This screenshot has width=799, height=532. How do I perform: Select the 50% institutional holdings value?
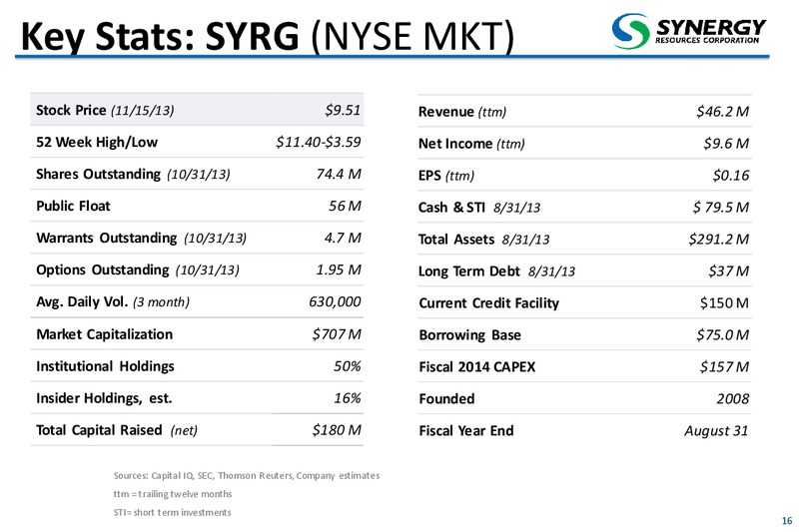click(347, 366)
